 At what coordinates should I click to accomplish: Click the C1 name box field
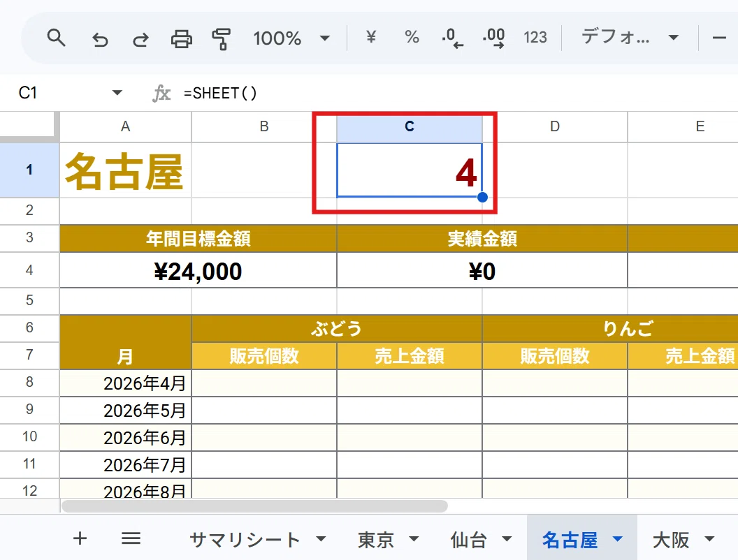[61, 93]
